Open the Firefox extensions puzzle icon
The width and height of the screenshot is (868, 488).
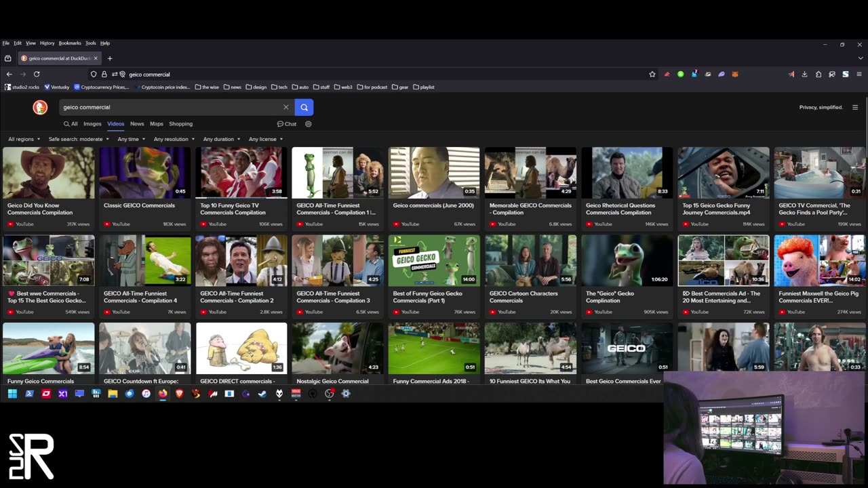click(x=818, y=74)
